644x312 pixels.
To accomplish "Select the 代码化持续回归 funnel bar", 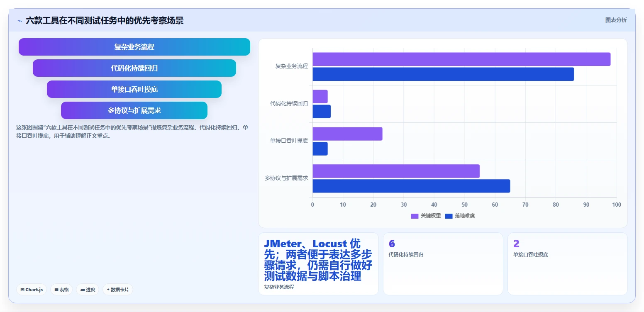I will [x=134, y=68].
